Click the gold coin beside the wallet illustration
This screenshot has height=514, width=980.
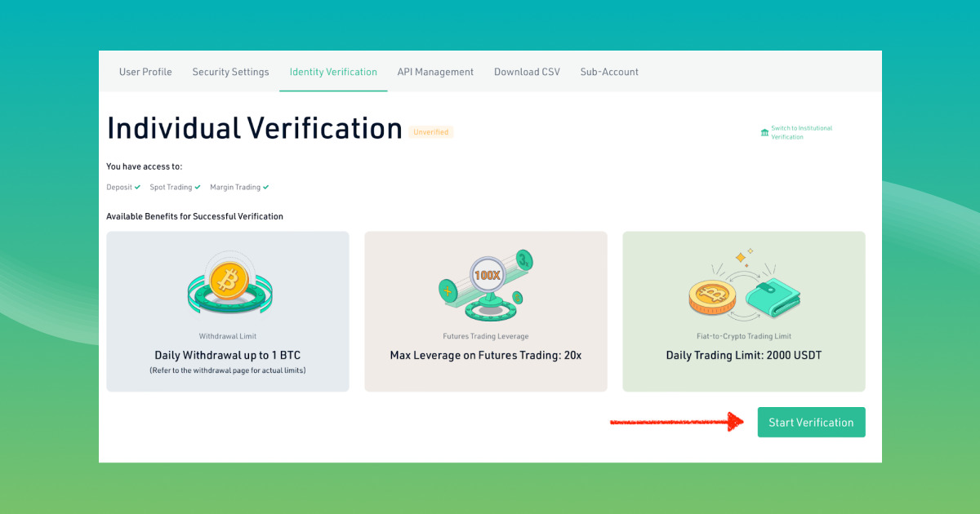coord(710,296)
